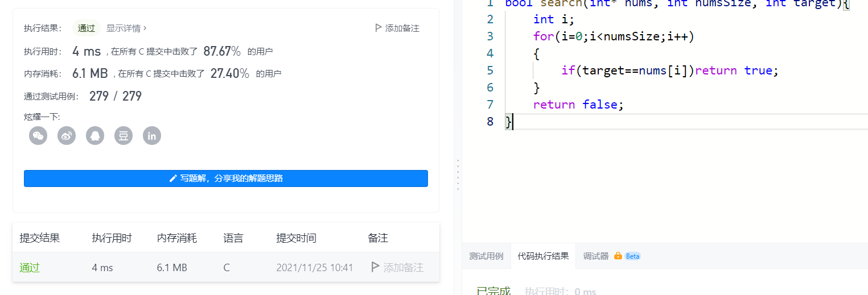Click code line 2 'int i;'
The width and height of the screenshot is (868, 295).
[x=554, y=19]
